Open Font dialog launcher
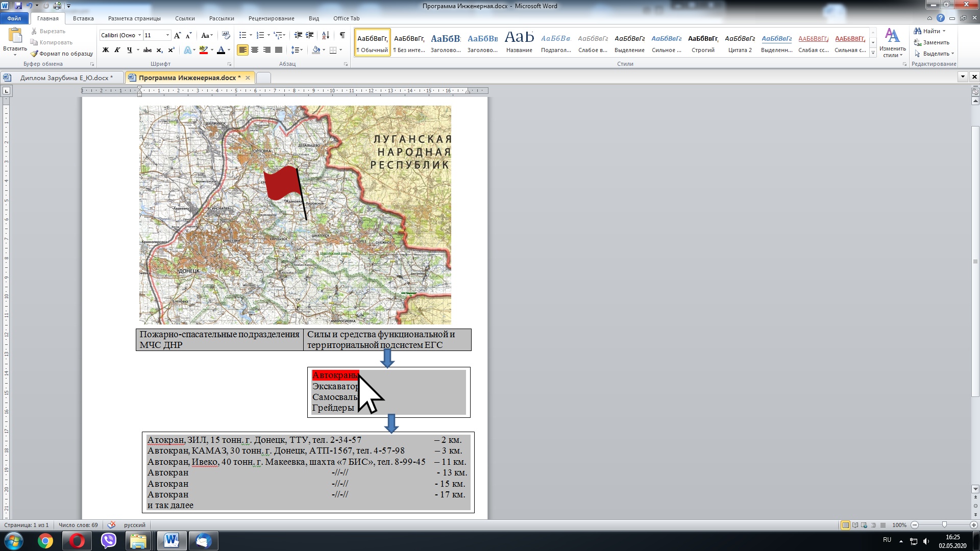The height and width of the screenshot is (551, 980). [x=229, y=64]
